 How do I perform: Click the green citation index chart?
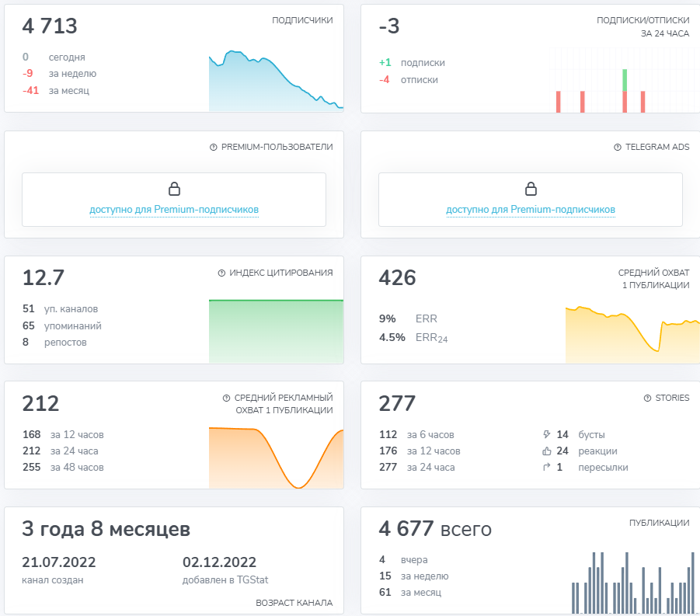tap(276, 330)
